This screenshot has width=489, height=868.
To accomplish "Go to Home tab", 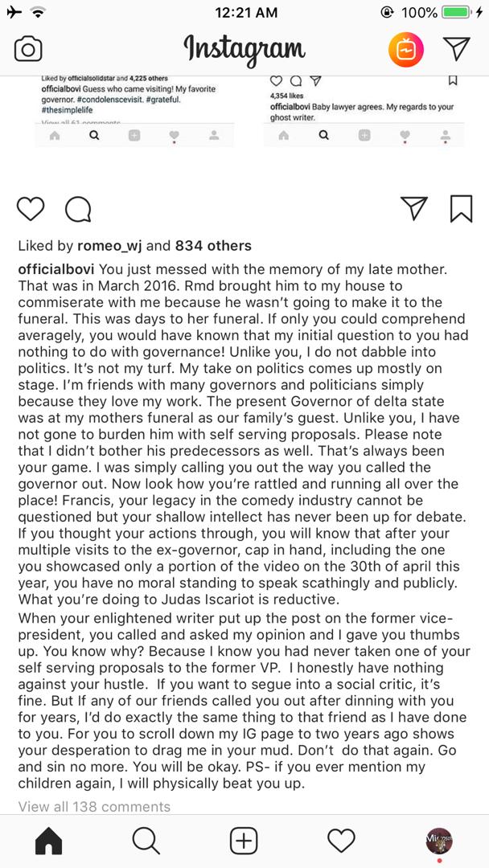I will pos(49,841).
